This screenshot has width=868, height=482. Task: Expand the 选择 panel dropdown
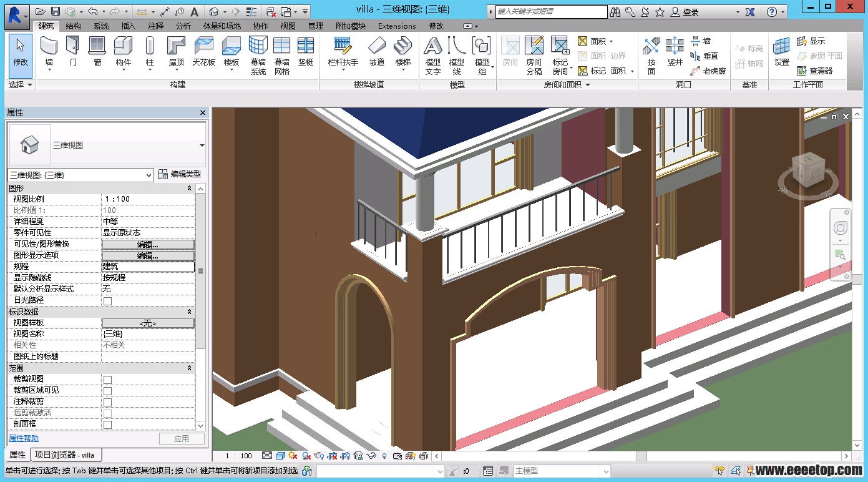coord(21,84)
